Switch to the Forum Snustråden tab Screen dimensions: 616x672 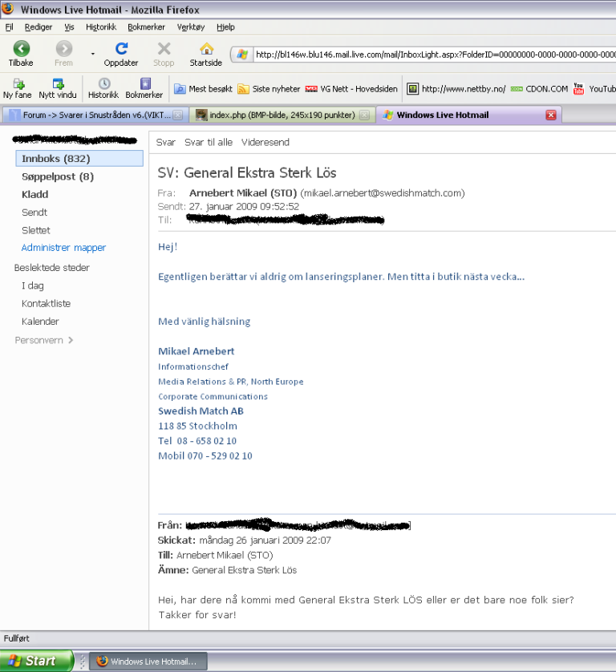point(95,115)
